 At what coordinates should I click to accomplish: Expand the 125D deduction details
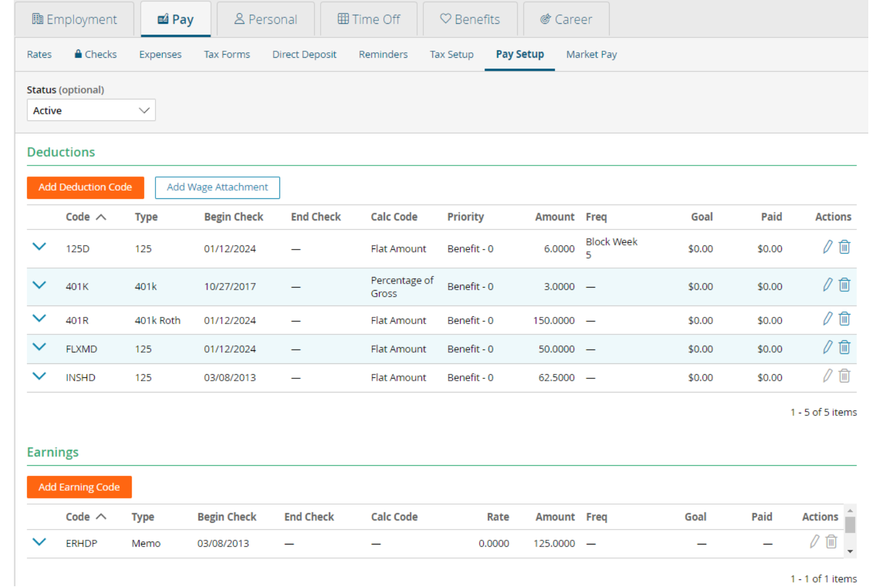[x=39, y=247]
